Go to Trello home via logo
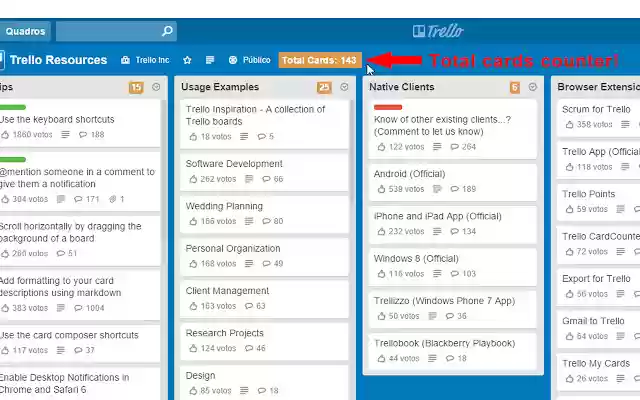The height and width of the screenshot is (400, 640). (x=438, y=31)
